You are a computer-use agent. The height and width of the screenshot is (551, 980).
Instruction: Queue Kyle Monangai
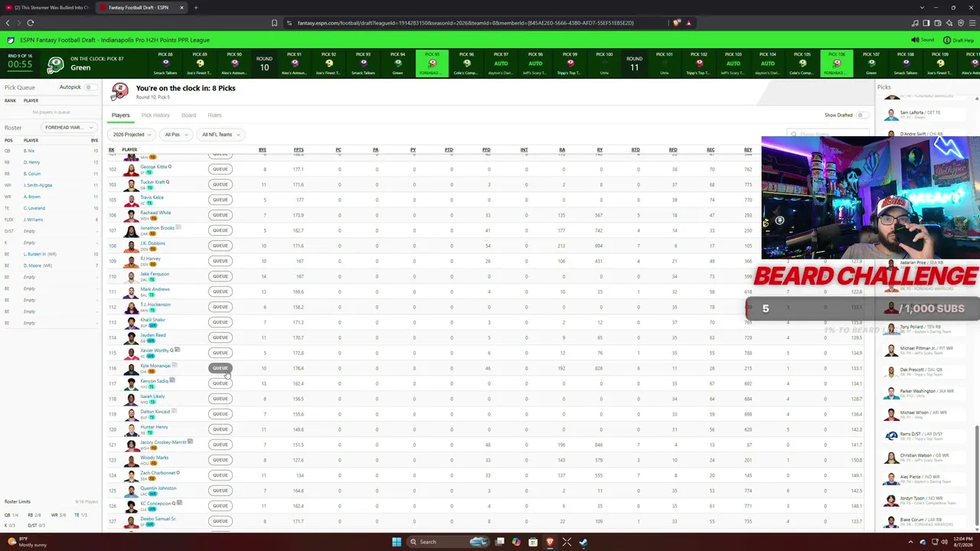220,368
